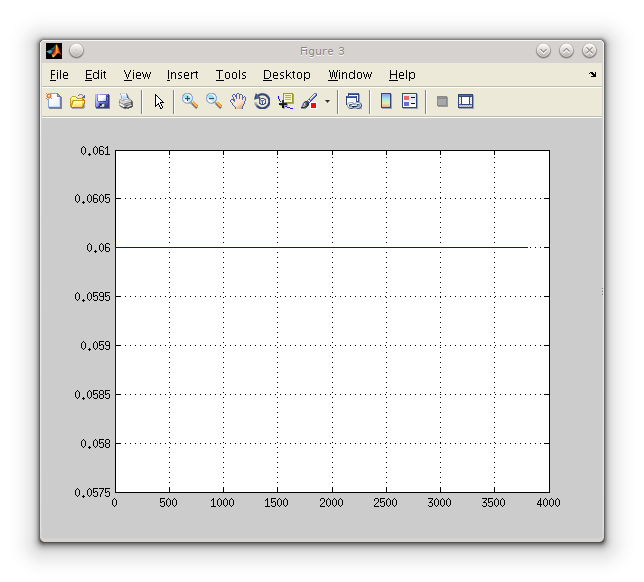644x582 pixels.
Task: Open the File menu
Action: (59, 75)
